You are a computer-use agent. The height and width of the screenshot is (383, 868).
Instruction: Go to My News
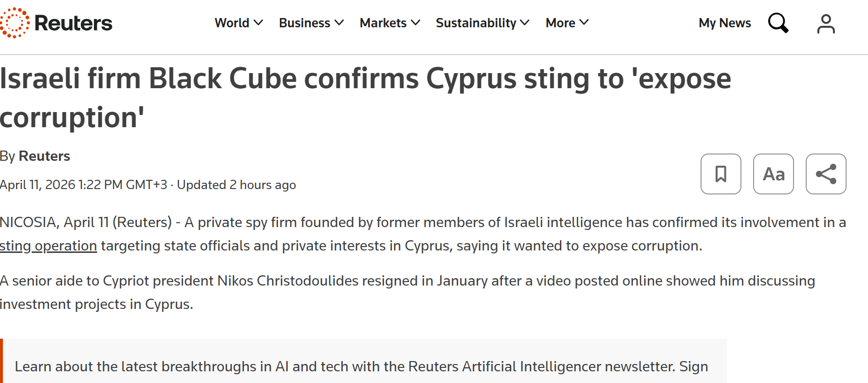pos(724,23)
